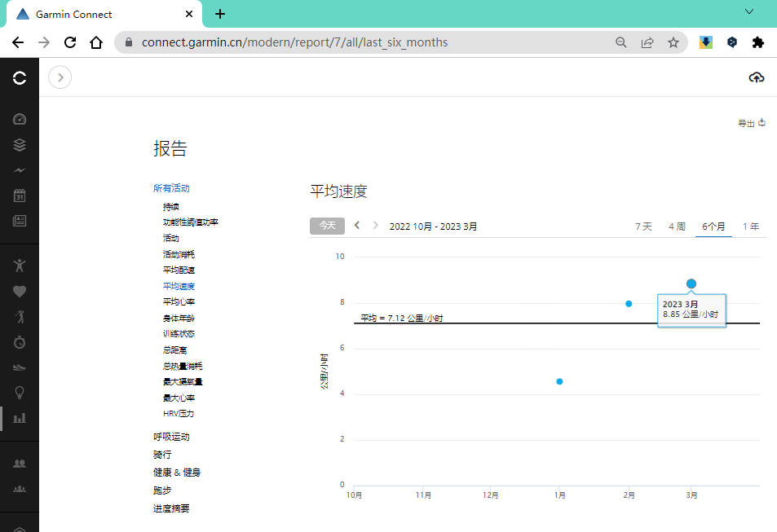Open the heart health stats icon
Viewport: 777px width, 532px height.
coord(20,292)
